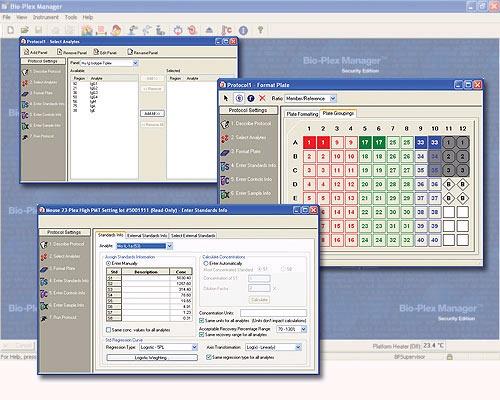
Task: Click dark green well 17 in column 5
Action: click(x=365, y=143)
